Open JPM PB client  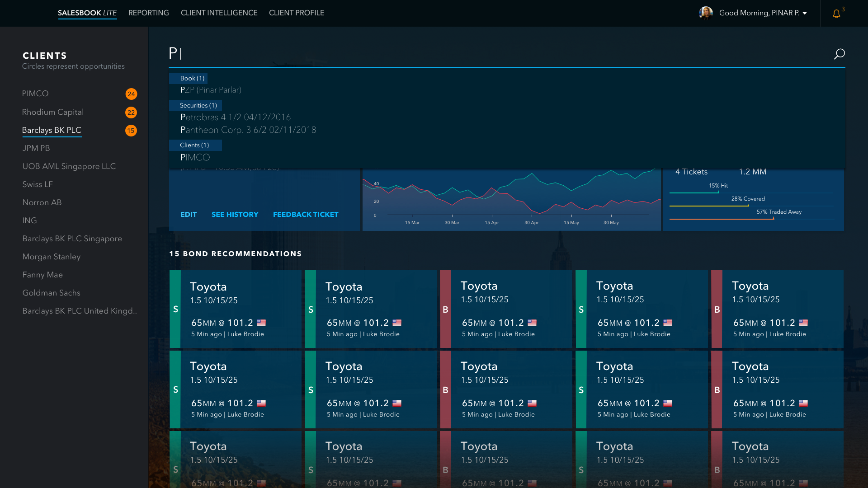point(36,148)
